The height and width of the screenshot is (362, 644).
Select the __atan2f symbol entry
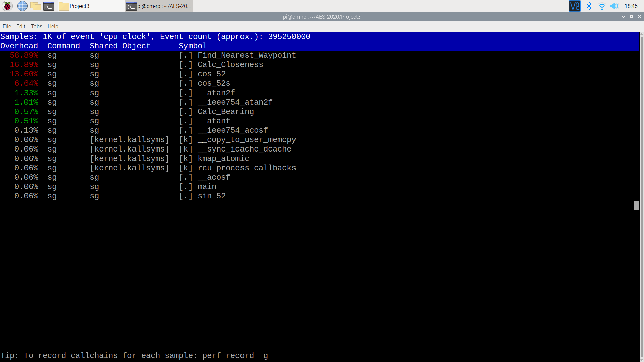216,93
